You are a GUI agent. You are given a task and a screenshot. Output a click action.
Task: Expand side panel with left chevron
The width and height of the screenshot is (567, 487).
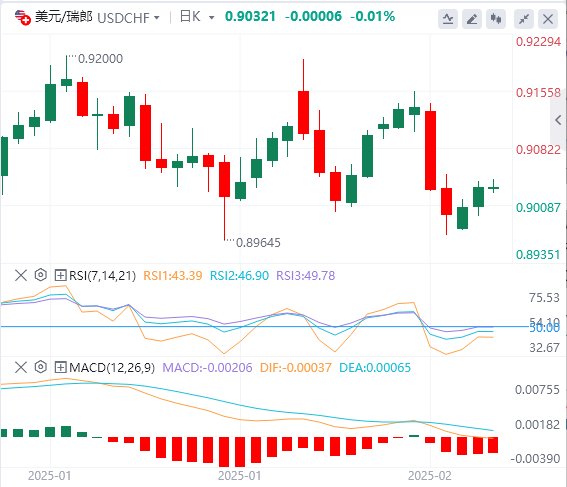pos(558,120)
